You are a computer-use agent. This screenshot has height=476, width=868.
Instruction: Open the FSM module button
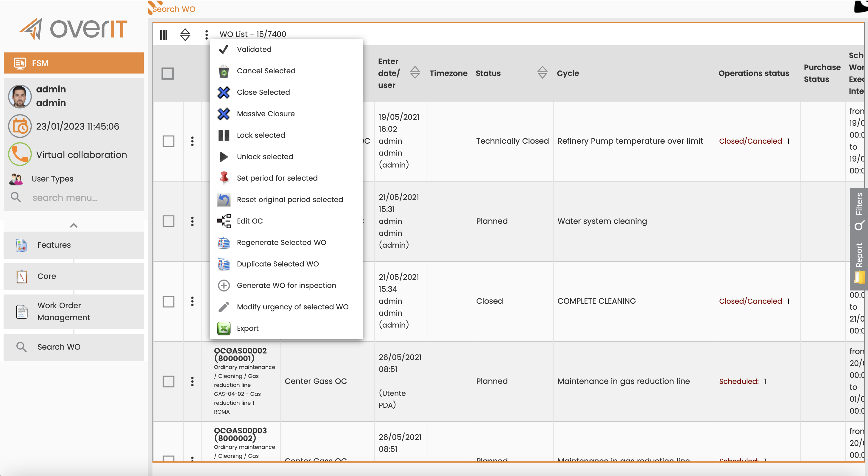pyautogui.click(x=74, y=63)
